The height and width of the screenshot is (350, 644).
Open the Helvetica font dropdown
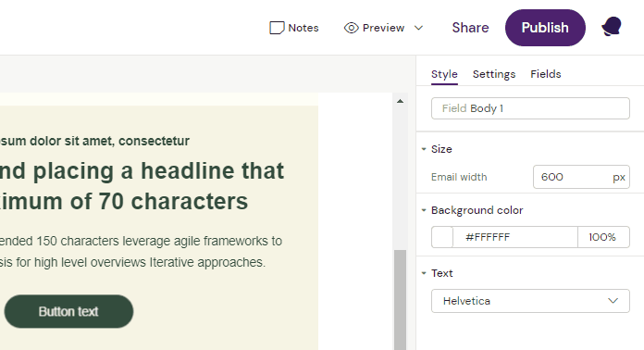point(530,301)
